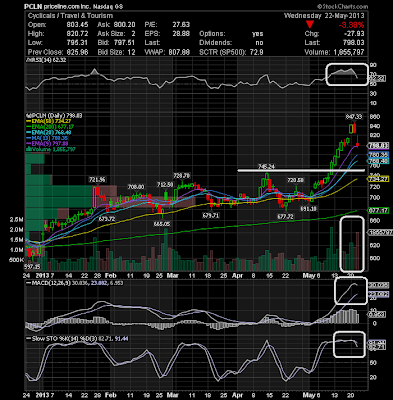Click the 691.18 trough price label

click(308, 209)
